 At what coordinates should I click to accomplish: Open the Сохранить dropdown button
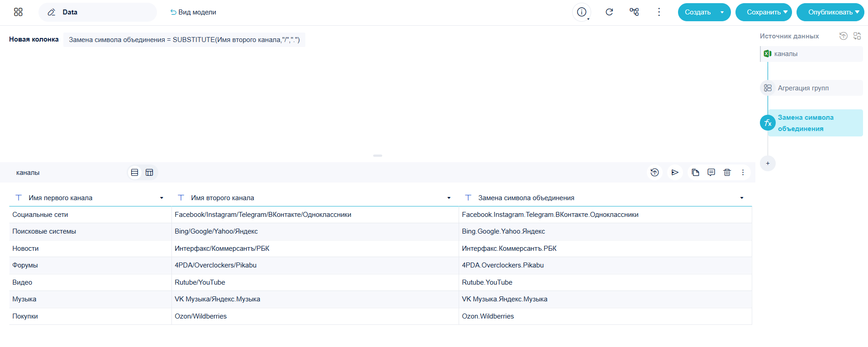(x=764, y=12)
